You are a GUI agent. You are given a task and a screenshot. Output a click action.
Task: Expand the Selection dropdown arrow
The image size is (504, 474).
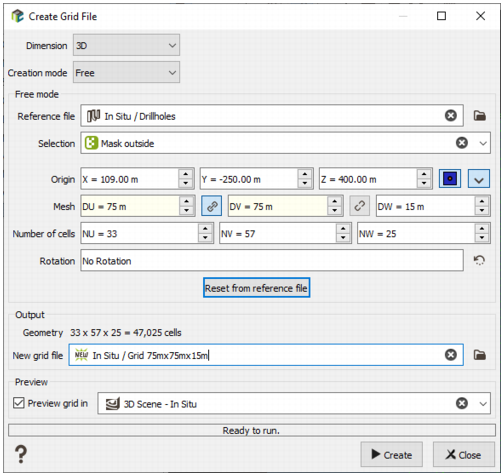point(483,143)
